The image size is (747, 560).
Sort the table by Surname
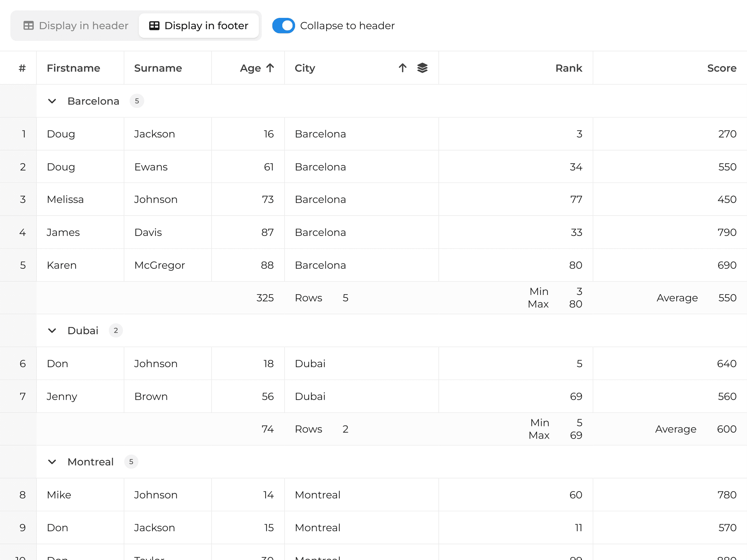(x=158, y=68)
